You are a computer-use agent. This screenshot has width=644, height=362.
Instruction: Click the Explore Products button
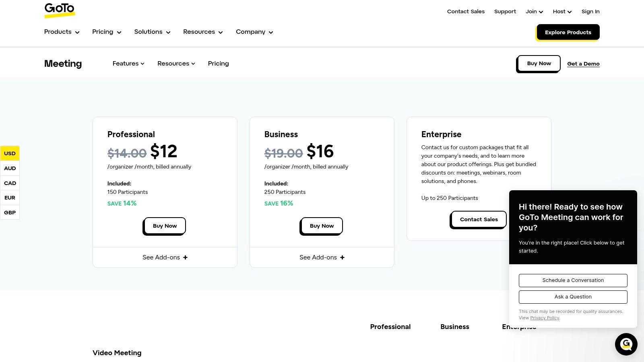[x=568, y=32]
